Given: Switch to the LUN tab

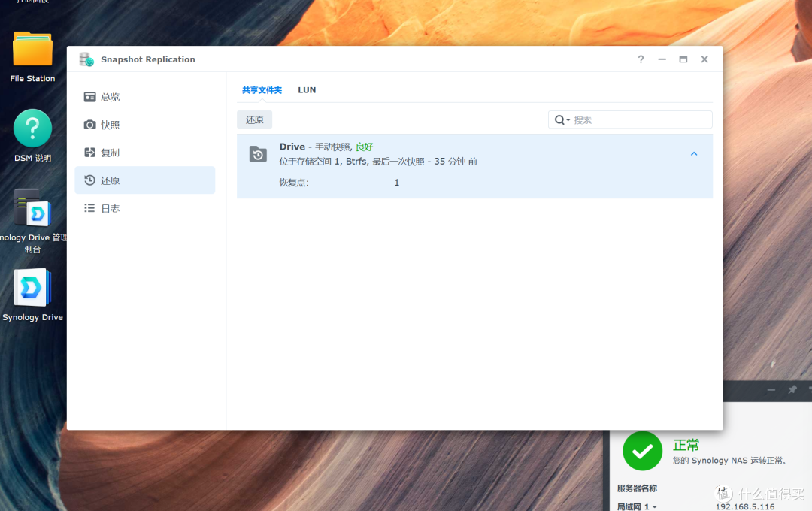Looking at the screenshot, I should [x=307, y=90].
